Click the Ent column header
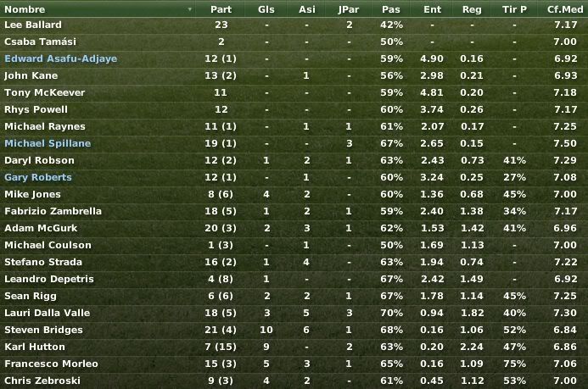Screen dimensions: 588x389 pyautogui.click(x=433, y=9)
